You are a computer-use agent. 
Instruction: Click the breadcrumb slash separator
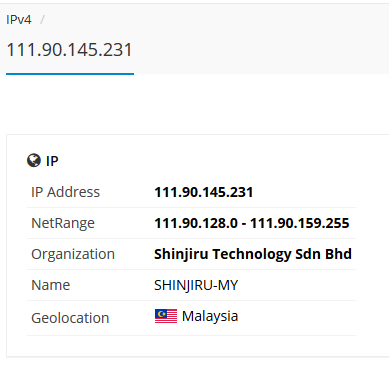tap(42, 20)
